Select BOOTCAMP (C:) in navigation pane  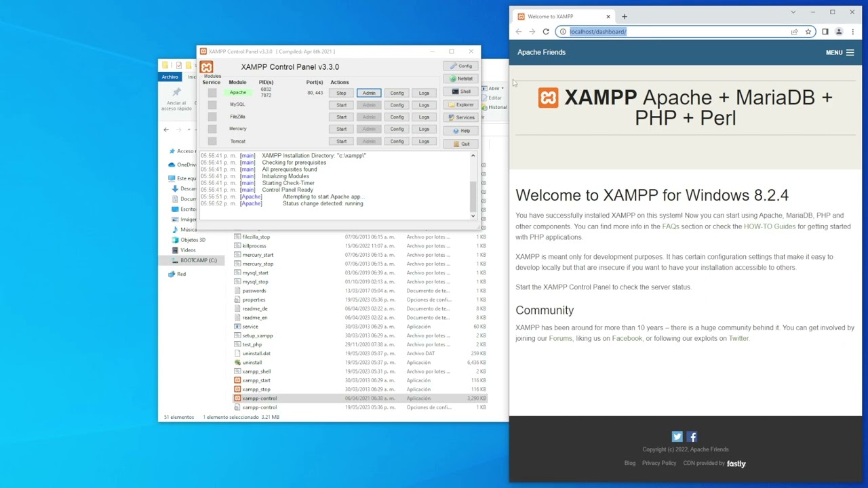click(x=198, y=260)
